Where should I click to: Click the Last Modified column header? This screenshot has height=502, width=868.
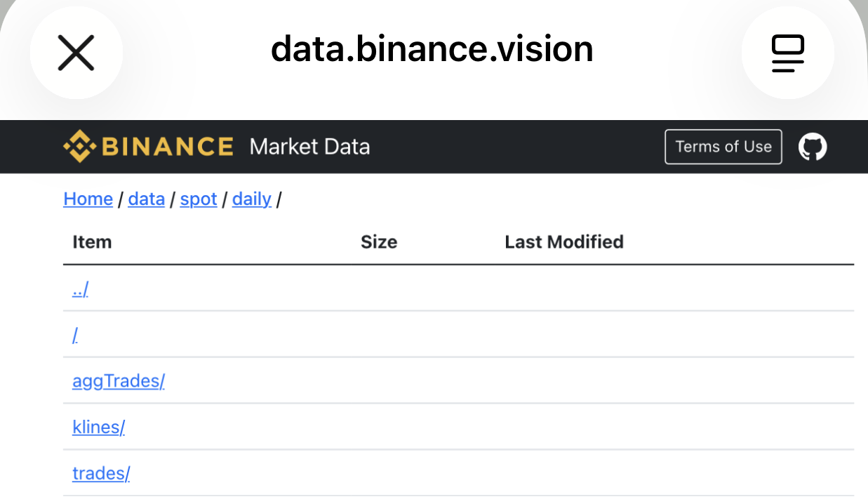tap(564, 242)
